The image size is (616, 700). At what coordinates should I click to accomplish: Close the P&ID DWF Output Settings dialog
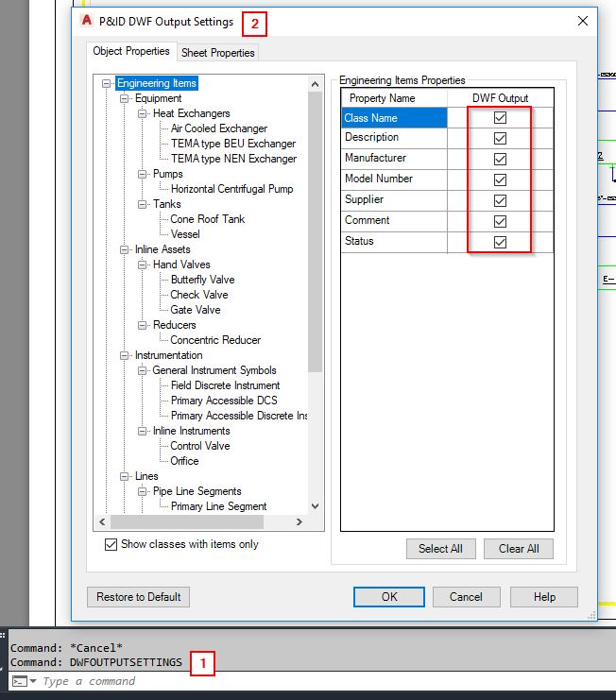[583, 21]
